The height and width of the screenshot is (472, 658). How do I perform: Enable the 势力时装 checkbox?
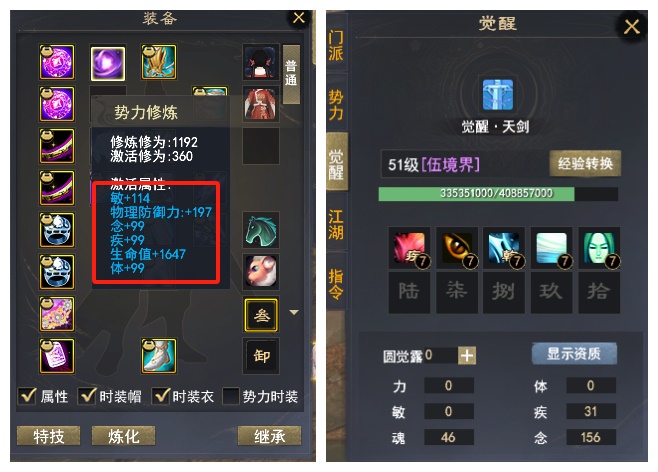(231, 396)
